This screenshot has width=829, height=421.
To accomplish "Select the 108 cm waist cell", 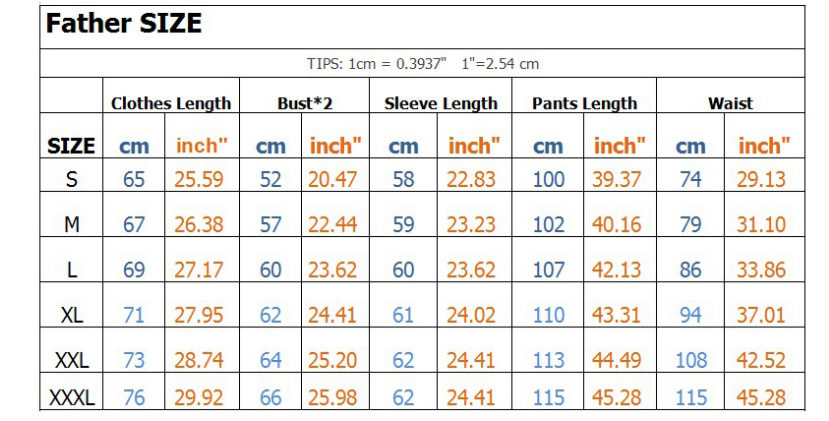I will pyautogui.click(x=691, y=360).
